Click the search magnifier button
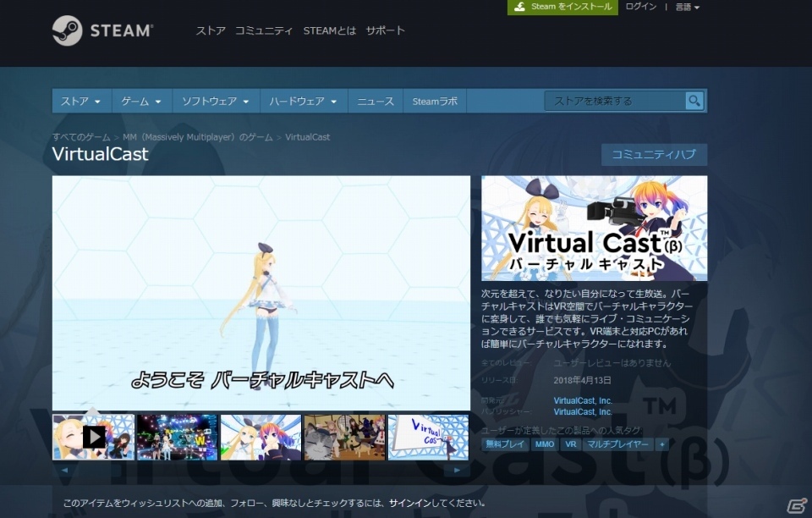The image size is (812, 518). point(694,101)
